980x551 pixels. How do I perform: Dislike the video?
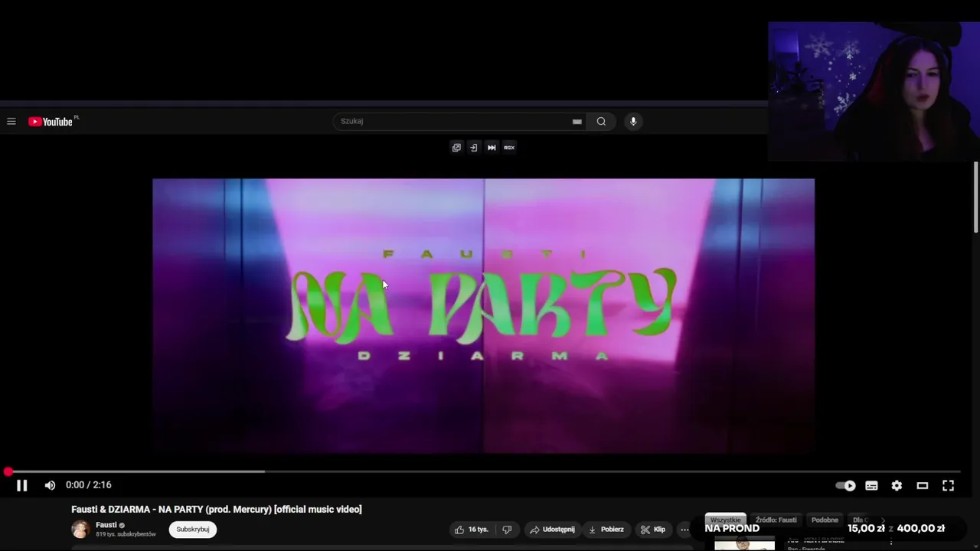pos(507,530)
